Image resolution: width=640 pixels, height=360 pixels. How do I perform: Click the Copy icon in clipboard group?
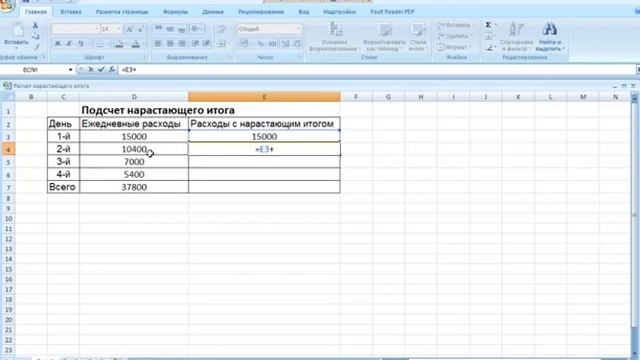[36, 36]
